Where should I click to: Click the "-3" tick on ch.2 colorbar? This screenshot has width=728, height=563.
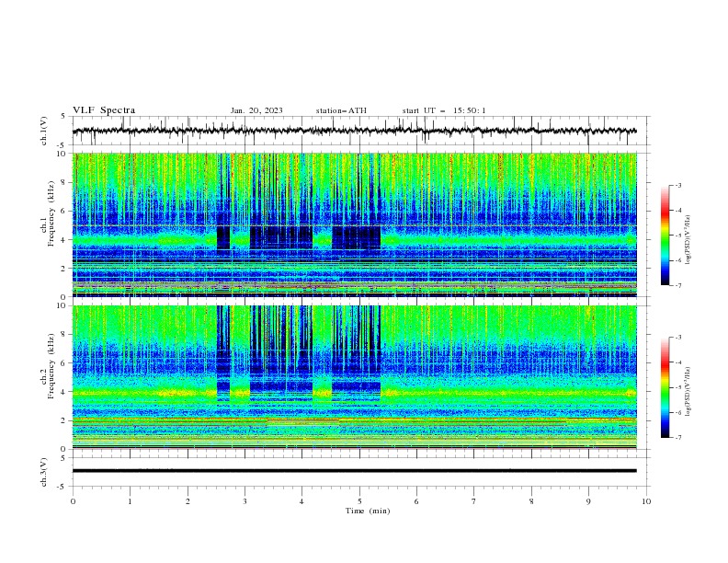(x=677, y=338)
